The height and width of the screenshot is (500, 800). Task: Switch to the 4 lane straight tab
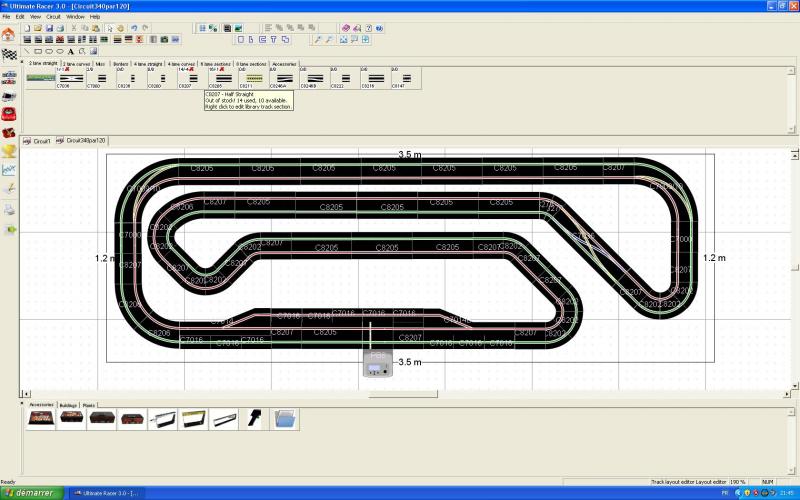tap(147, 63)
